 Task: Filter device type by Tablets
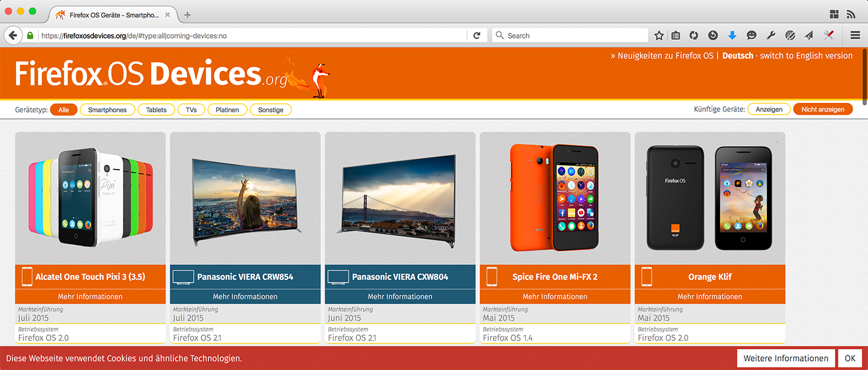(156, 110)
